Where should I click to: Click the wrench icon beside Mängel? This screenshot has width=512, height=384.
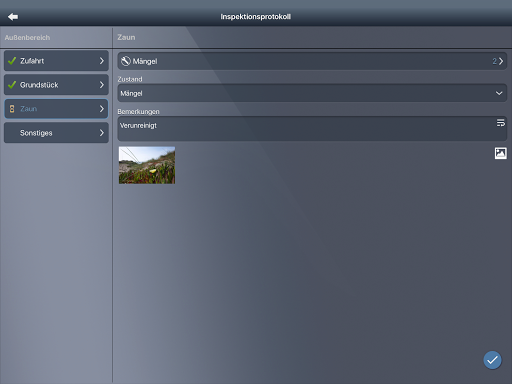[125, 61]
